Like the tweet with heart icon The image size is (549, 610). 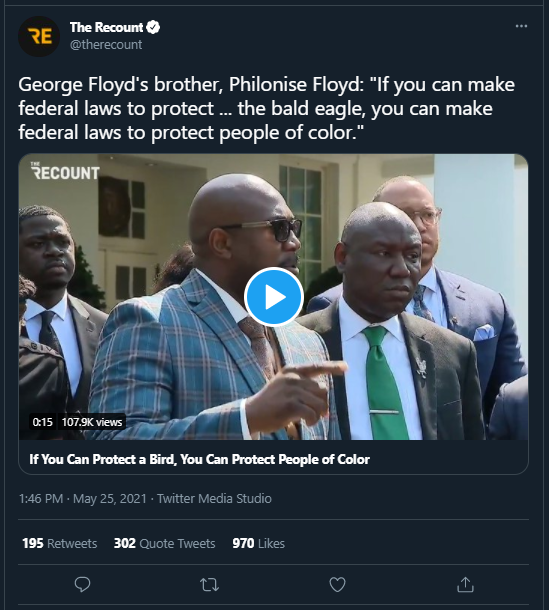pos(337,584)
